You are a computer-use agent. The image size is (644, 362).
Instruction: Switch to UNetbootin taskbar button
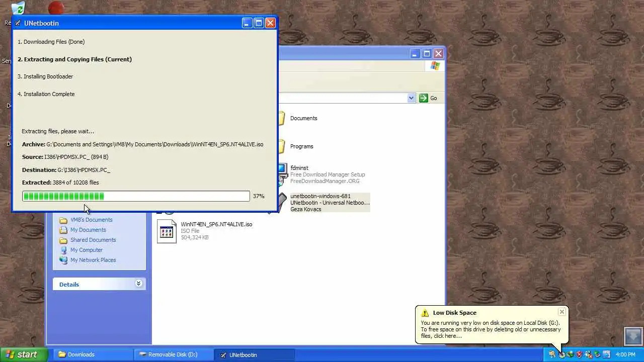[254, 354]
